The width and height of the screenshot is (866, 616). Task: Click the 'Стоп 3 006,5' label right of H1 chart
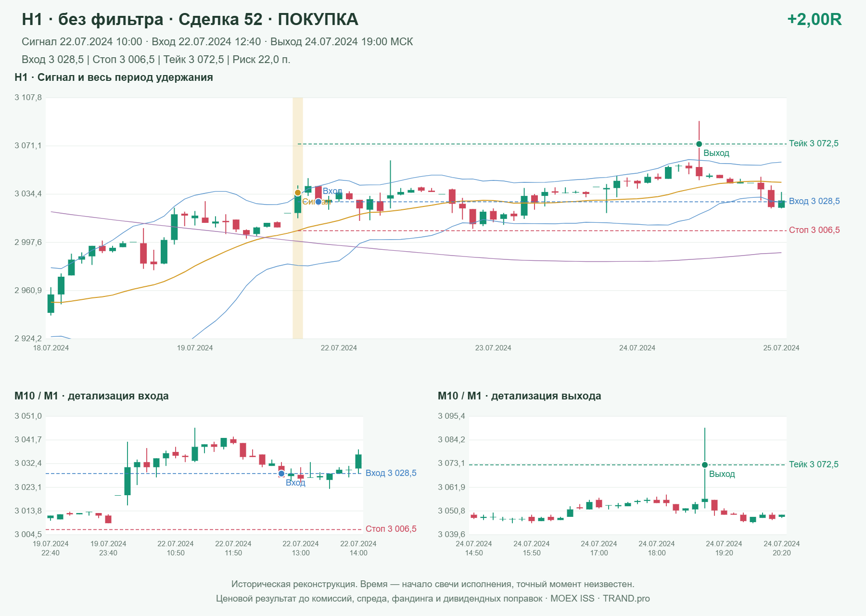(x=814, y=230)
